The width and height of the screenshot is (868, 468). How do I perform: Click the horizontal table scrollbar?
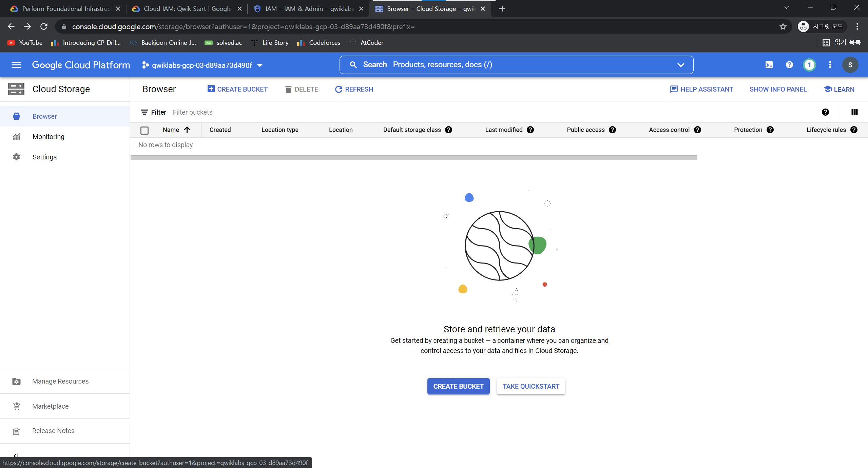point(414,158)
